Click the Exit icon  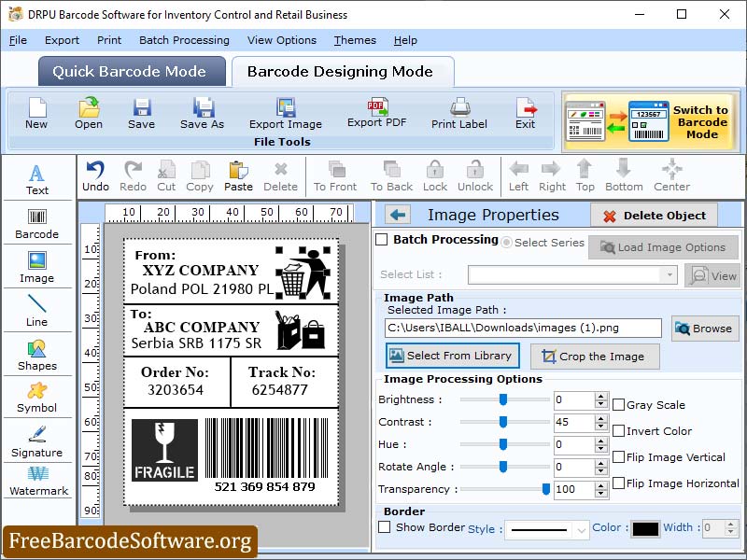(x=526, y=113)
